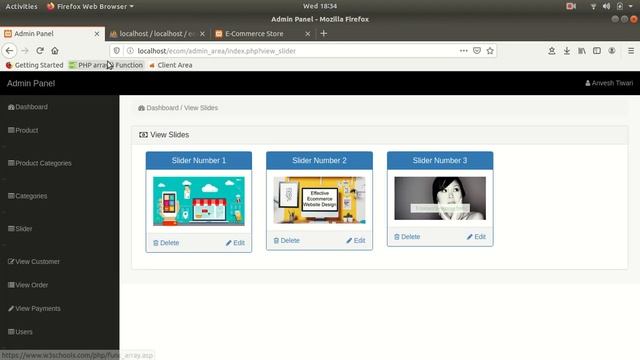
Task: Open the Library icon in toolbar
Action: pyautogui.click(x=582, y=51)
